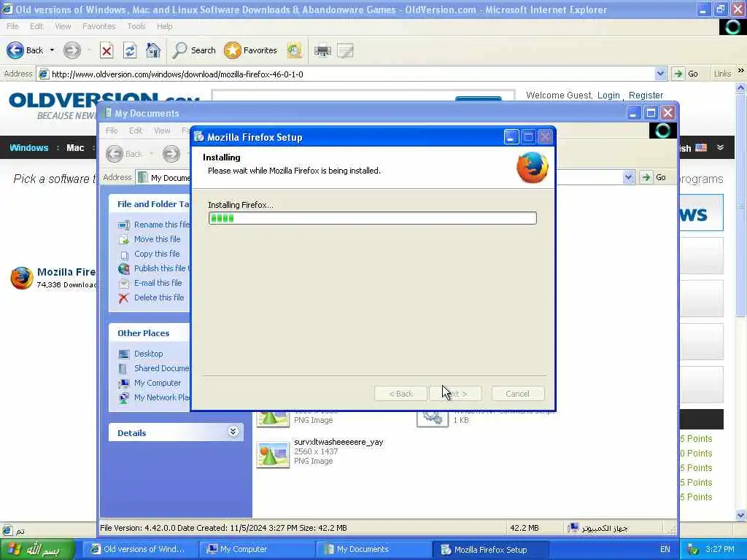
Task: Click Back button in My Documents window
Action: (124, 154)
